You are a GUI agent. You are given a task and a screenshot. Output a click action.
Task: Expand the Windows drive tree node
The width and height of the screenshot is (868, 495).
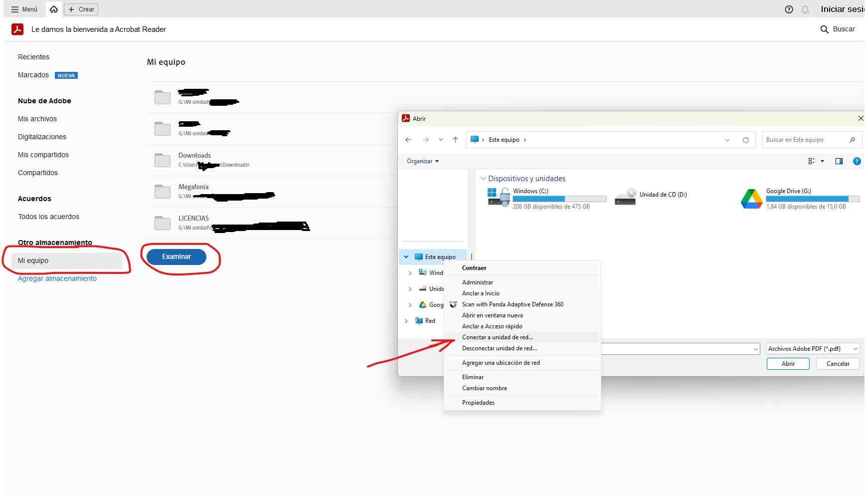(x=410, y=273)
